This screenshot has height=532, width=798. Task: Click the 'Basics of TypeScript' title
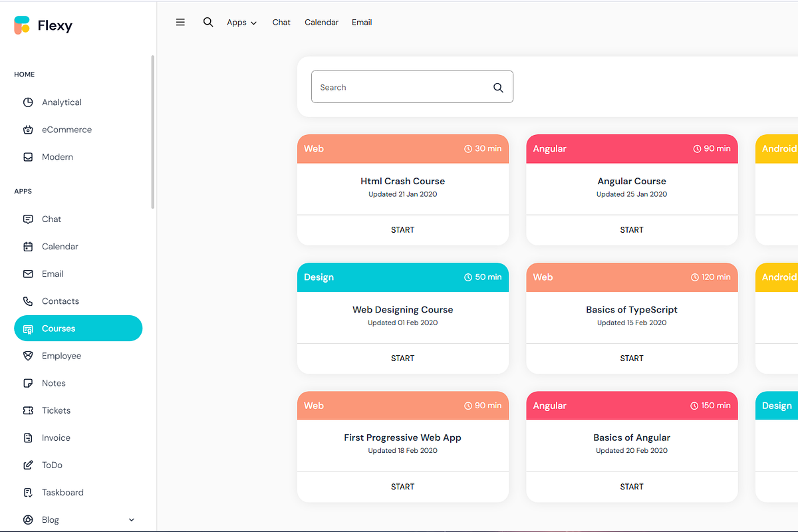[632, 310]
